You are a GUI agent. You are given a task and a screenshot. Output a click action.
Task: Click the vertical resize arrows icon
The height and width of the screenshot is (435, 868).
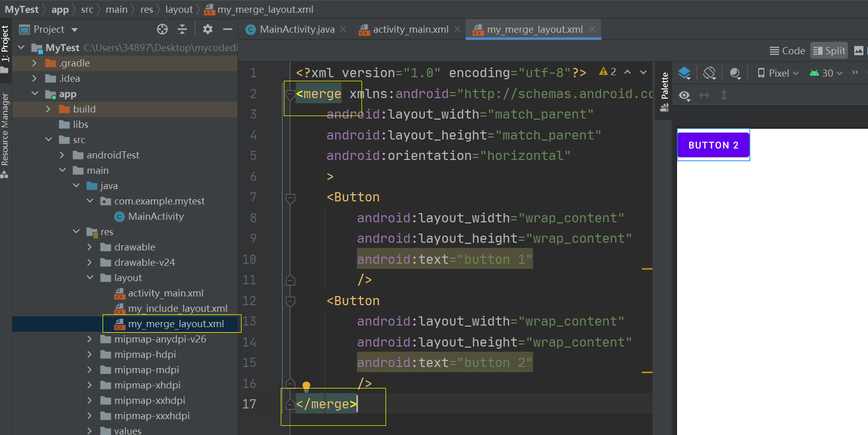724,95
